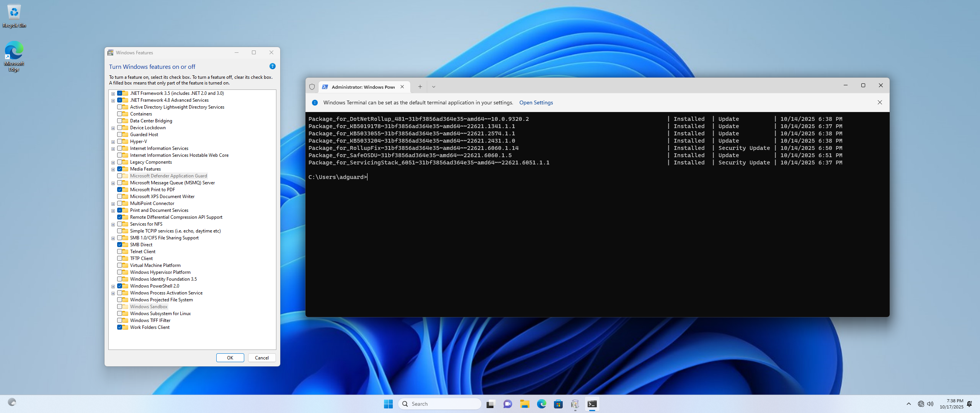Enable the Telnet Client checkbox
Viewport: 980px width, 413px height.
coord(120,252)
